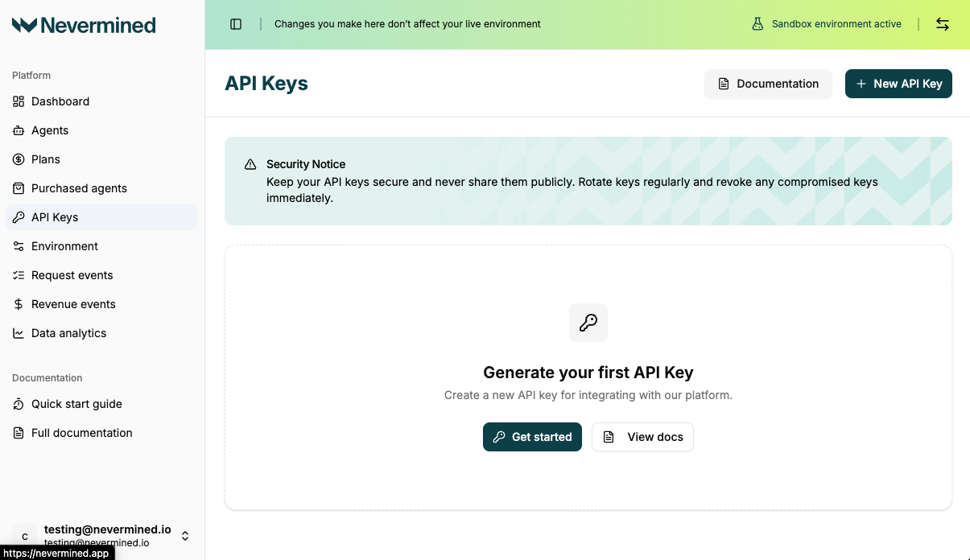The image size is (970, 560).
Task: Click the Agents icon in the sidebar
Action: 18,130
